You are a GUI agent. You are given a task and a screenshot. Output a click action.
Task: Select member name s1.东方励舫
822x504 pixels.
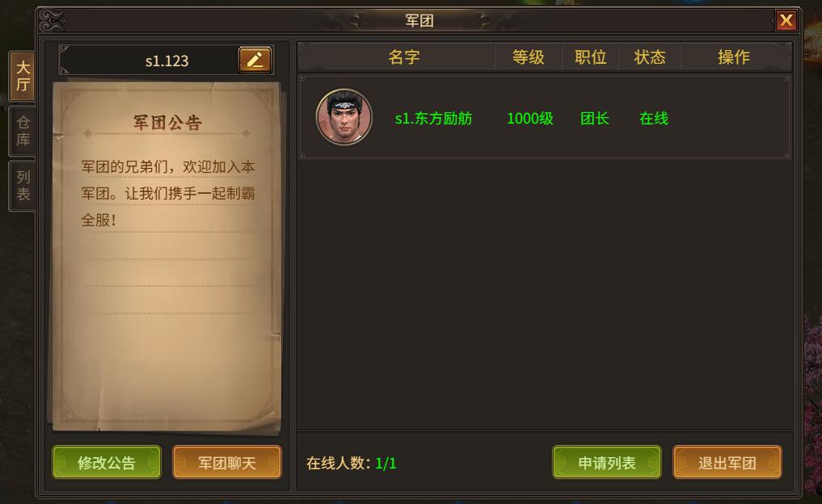coord(433,119)
